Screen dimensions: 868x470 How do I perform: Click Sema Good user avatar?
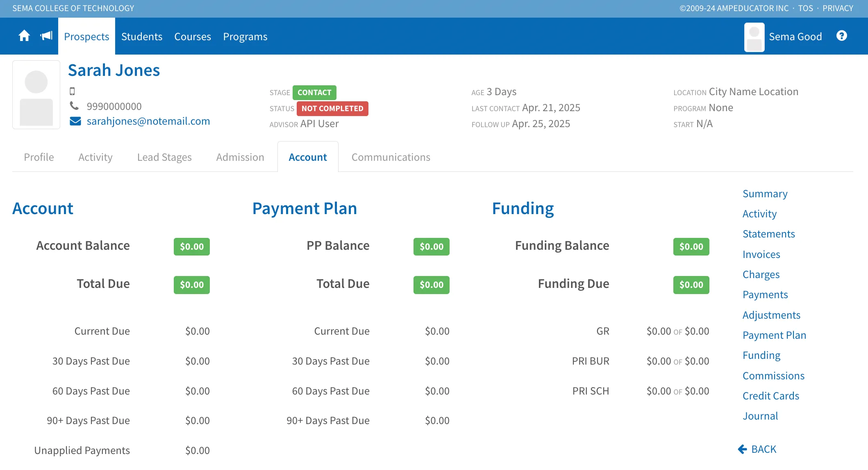click(754, 37)
